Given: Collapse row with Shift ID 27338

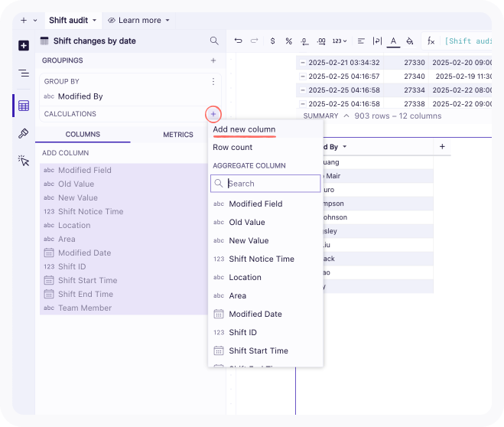Looking at the screenshot, I should click(302, 104).
